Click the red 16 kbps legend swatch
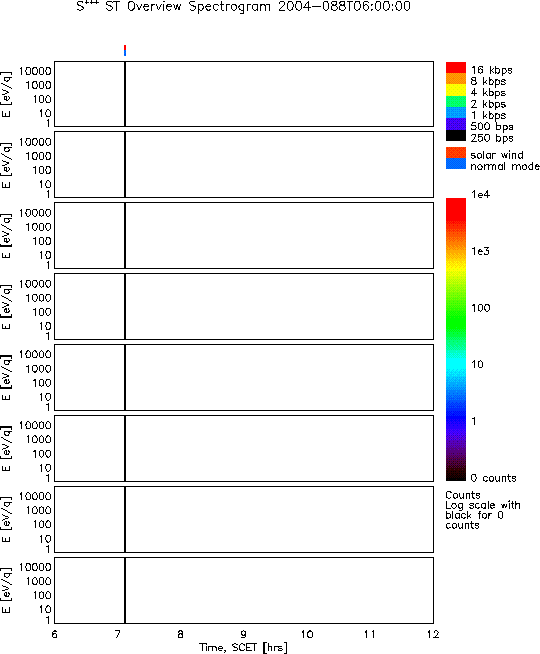Screen dimensions: 540x654 [x=456, y=68]
